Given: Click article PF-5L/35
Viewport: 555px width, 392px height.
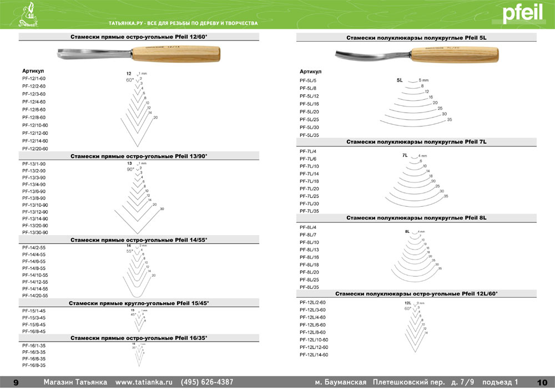Looking at the screenshot, I should pos(309,135).
